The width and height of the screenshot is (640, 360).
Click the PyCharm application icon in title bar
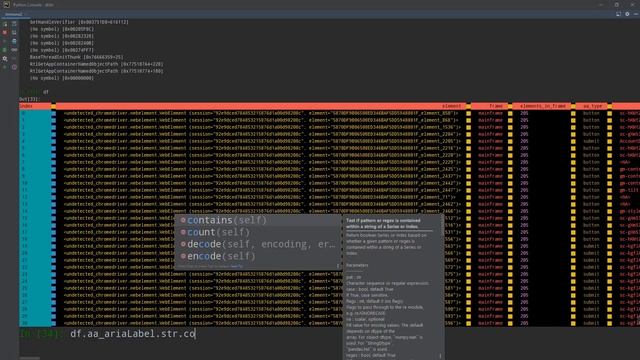pyautogui.click(x=6, y=4)
